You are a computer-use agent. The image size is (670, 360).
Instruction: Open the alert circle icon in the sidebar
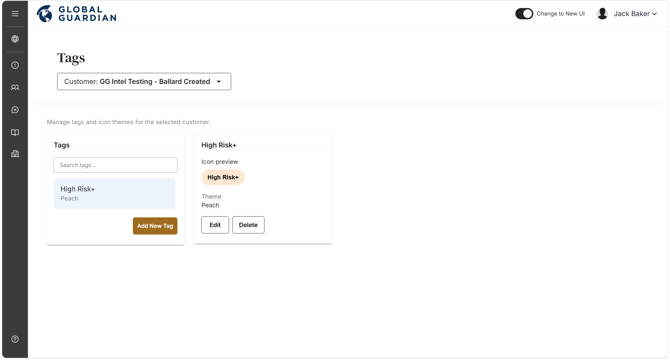[15, 65]
